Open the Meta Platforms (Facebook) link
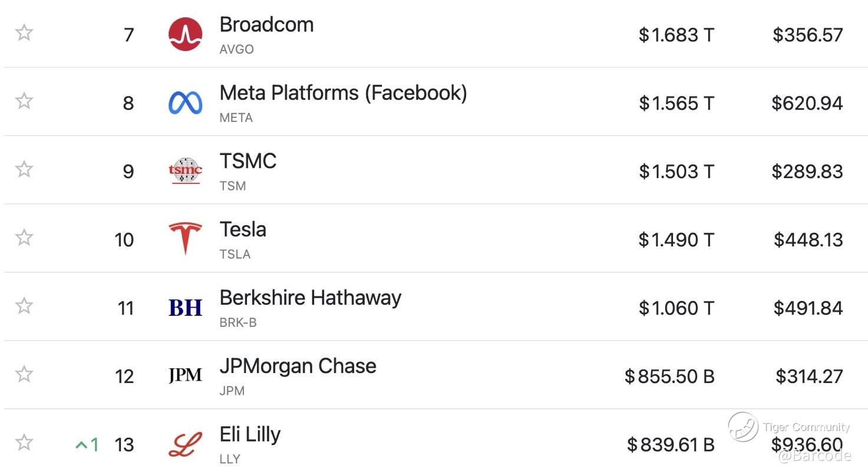This screenshot has height=475, width=868. [343, 93]
